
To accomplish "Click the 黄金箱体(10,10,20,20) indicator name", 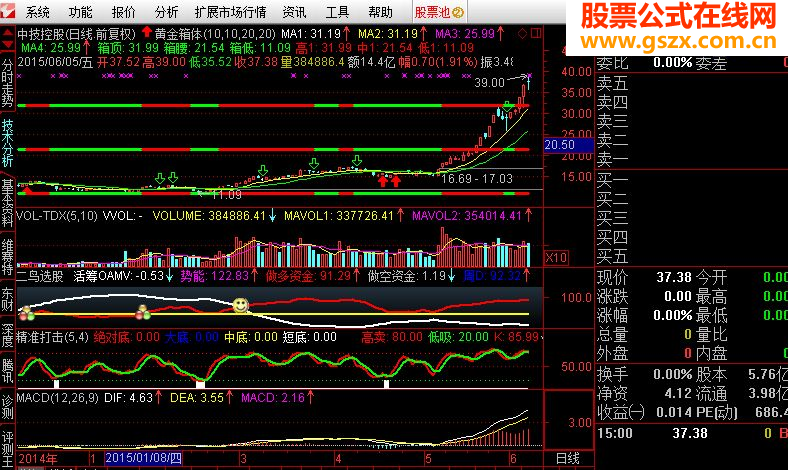I will pos(215,34).
